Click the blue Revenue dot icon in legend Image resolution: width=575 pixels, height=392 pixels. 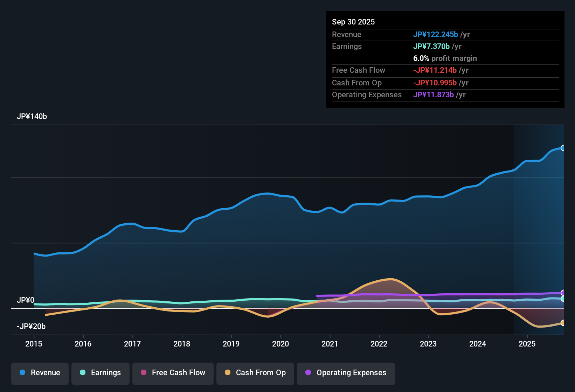click(22, 373)
